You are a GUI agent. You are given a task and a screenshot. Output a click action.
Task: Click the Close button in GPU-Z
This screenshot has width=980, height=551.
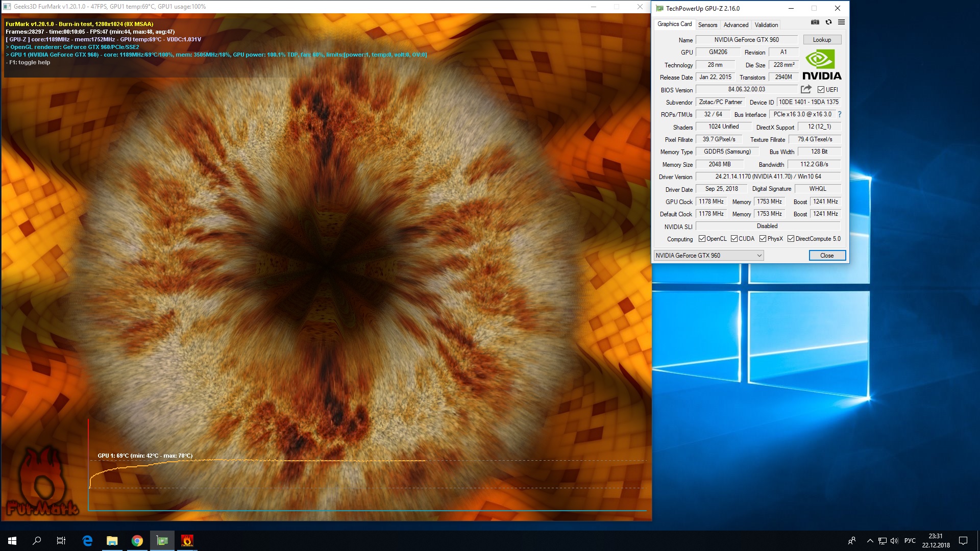(827, 256)
